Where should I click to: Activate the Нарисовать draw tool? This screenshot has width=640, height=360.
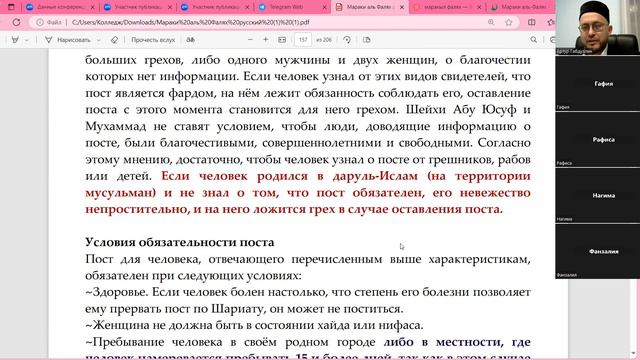tap(67, 40)
